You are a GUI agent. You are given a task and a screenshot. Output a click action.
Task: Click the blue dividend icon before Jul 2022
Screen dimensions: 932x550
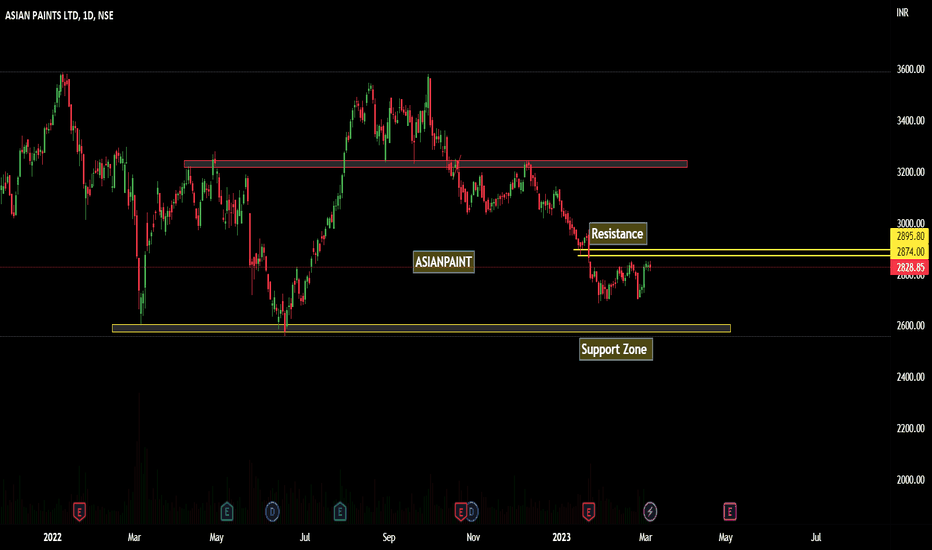(x=272, y=511)
